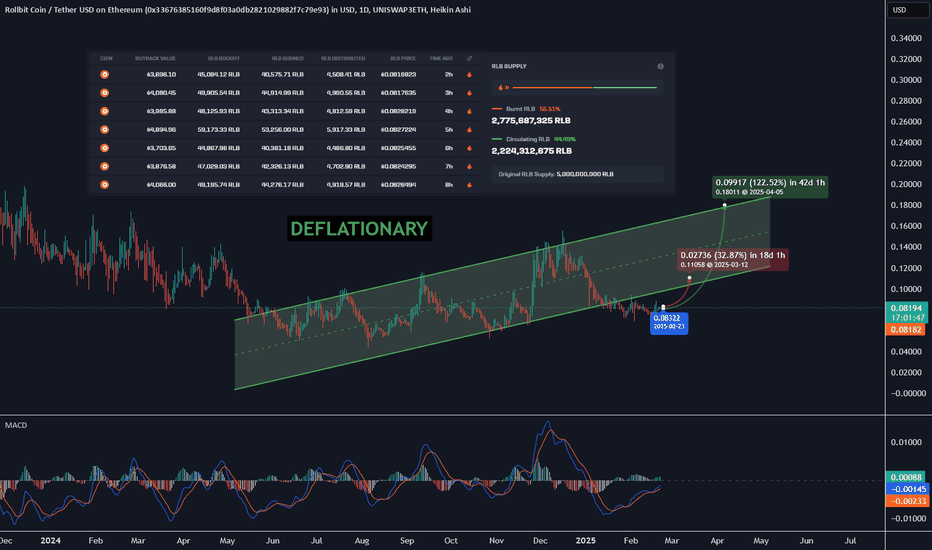Click the Circulating RLB 44.49% legend
The image size is (932, 550).
tap(534, 139)
